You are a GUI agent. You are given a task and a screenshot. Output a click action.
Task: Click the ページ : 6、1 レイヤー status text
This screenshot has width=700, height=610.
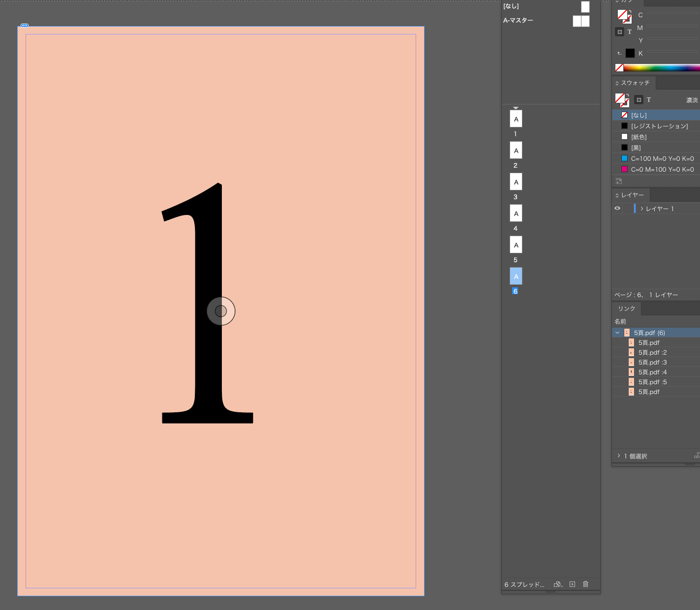pos(646,295)
